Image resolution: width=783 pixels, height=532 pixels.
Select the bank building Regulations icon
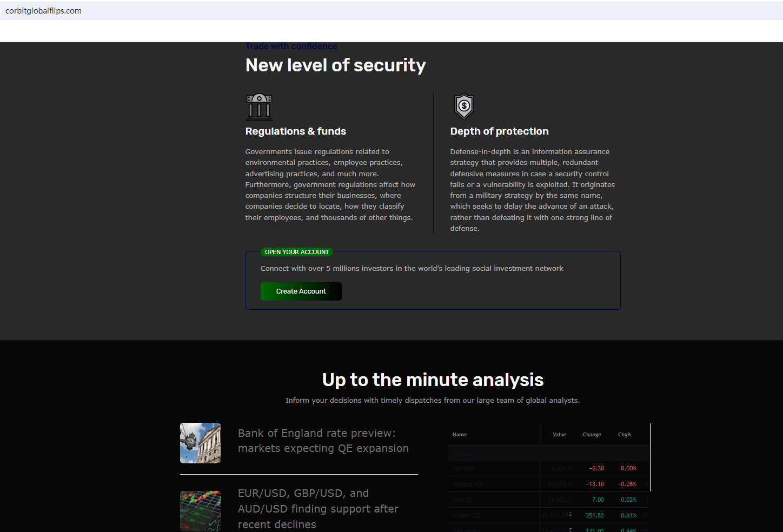click(260, 107)
